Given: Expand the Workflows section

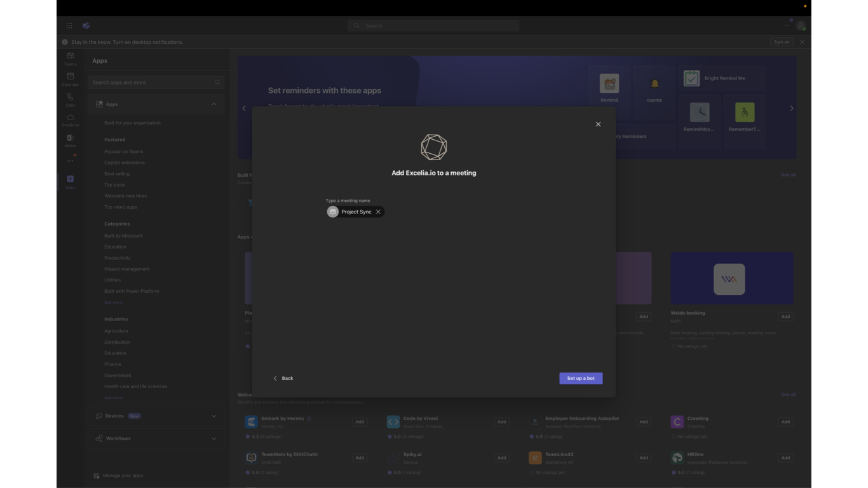Looking at the screenshot, I should [x=214, y=438].
